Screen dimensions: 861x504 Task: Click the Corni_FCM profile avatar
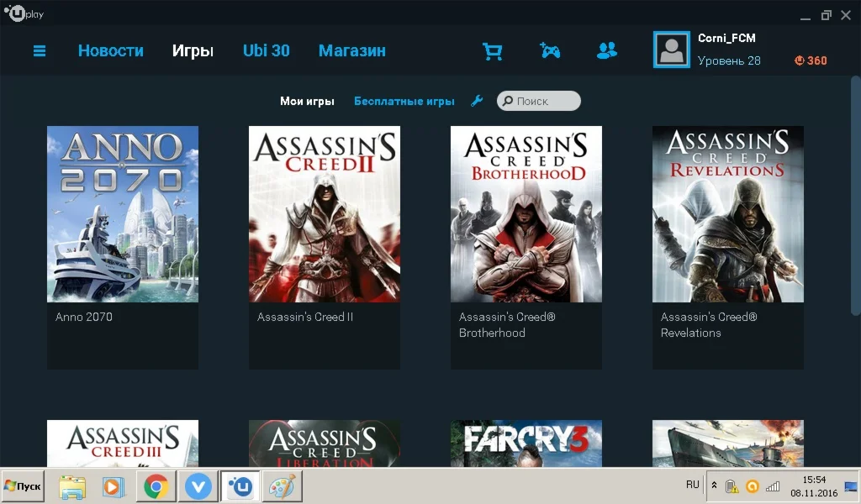pyautogui.click(x=671, y=50)
